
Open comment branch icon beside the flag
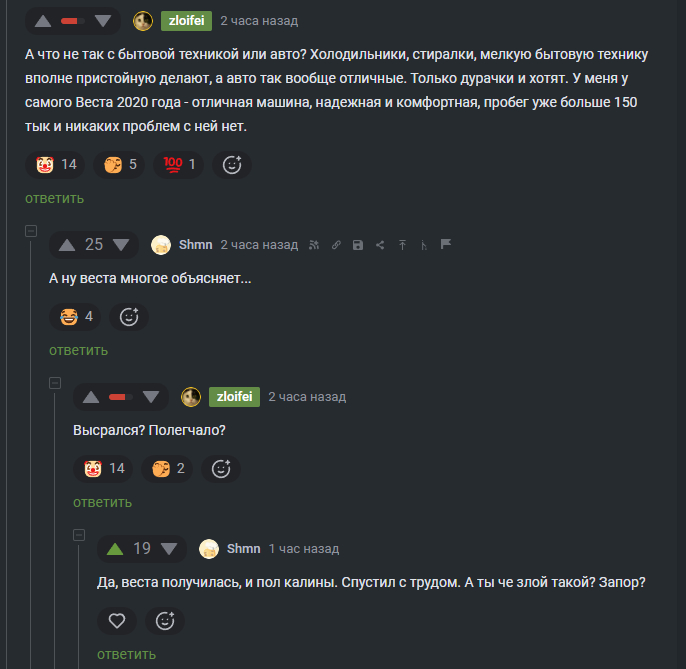[424, 245]
